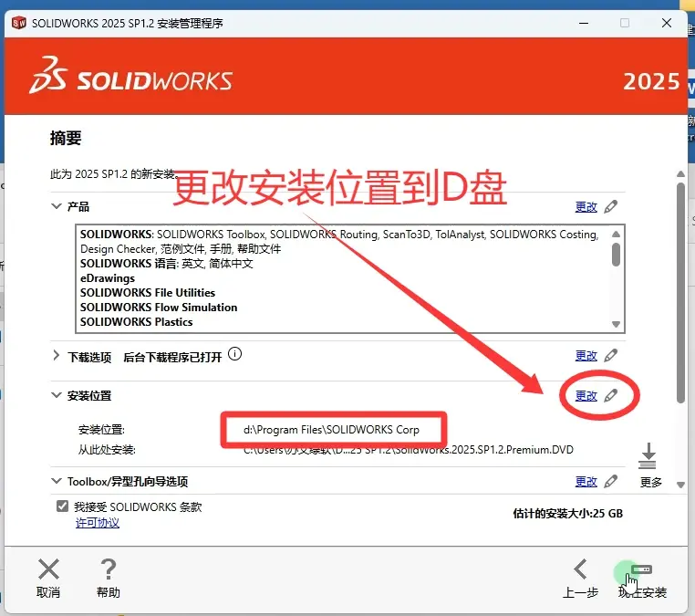Click the SolidWorks.2025.SP1.2.Premium.DVD source path
Viewport: 695px width, 616px height.
pyautogui.click(x=409, y=450)
